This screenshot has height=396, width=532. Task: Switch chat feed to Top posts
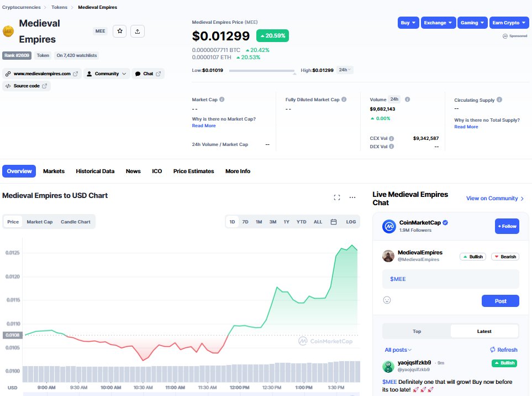tap(417, 331)
